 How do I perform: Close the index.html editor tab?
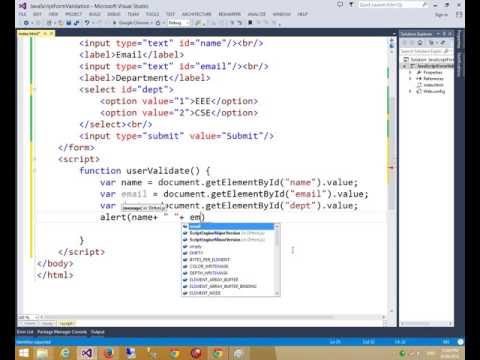tap(52, 34)
